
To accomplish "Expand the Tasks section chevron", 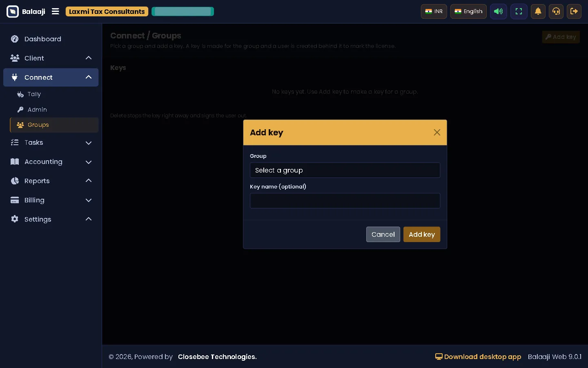I will coord(89,143).
